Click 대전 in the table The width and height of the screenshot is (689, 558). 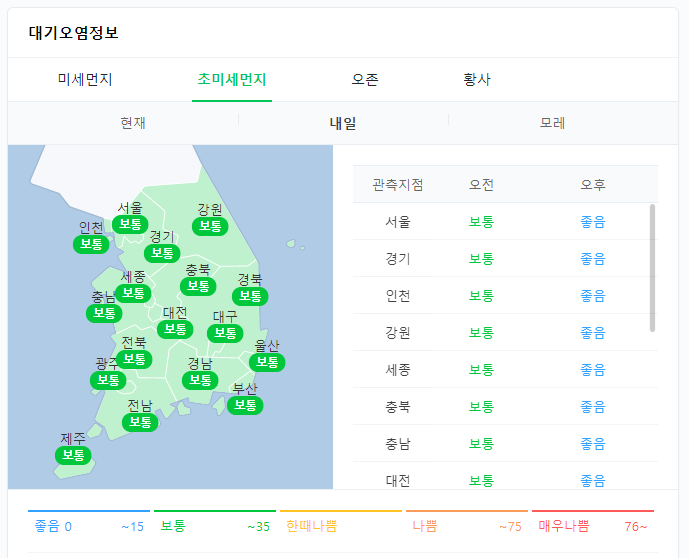[x=398, y=481]
